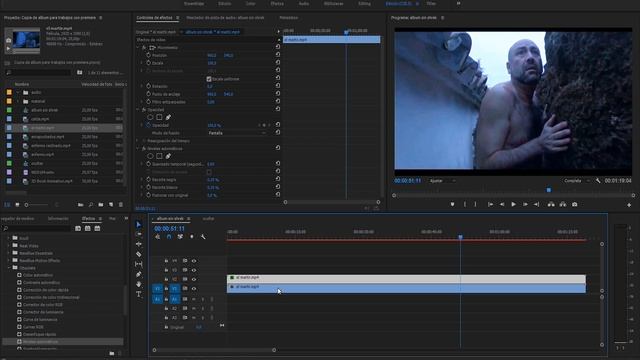Open the Color workspace tab

coord(251,4)
